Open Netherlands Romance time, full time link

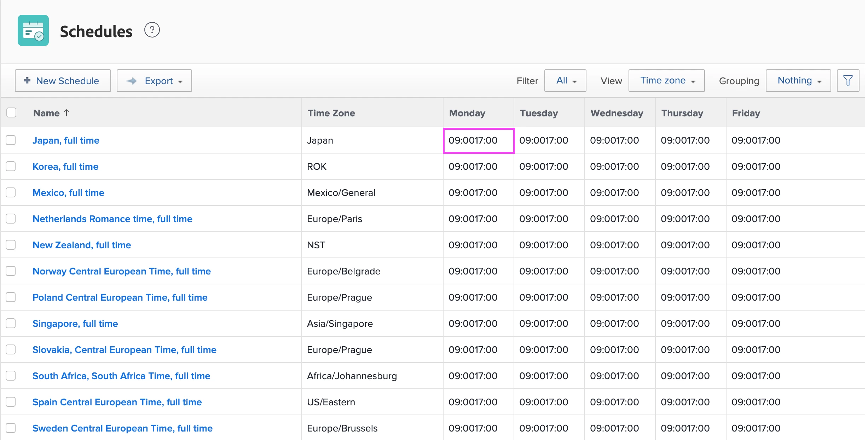[112, 219]
